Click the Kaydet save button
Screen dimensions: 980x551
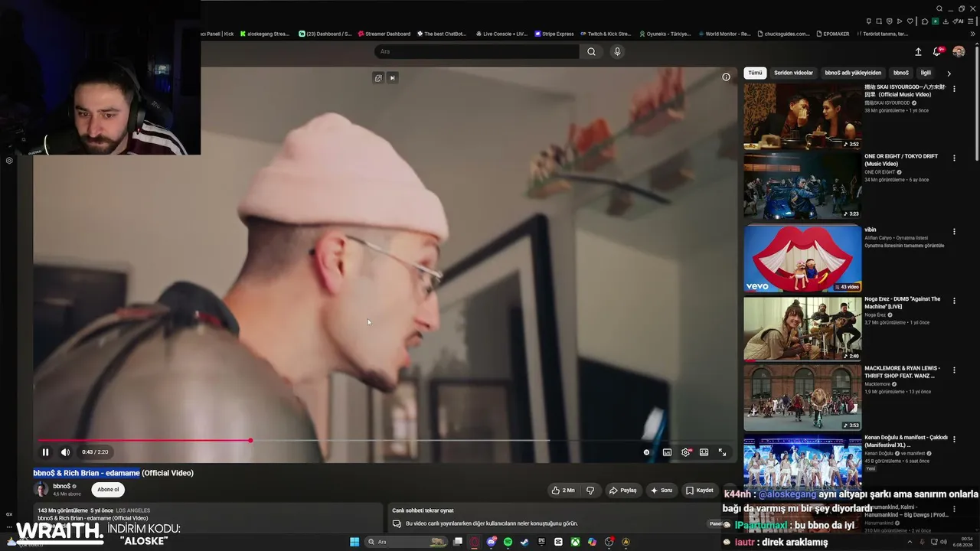tap(700, 491)
